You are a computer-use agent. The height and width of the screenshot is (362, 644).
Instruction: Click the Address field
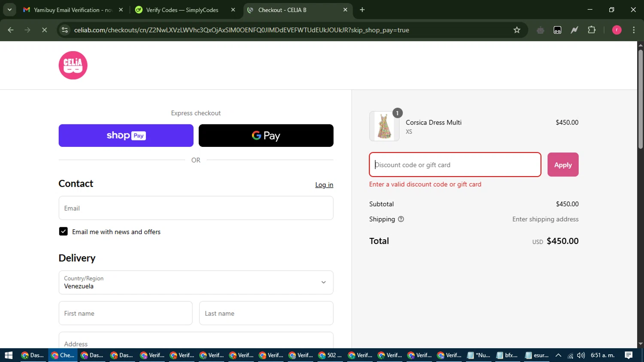(x=196, y=341)
